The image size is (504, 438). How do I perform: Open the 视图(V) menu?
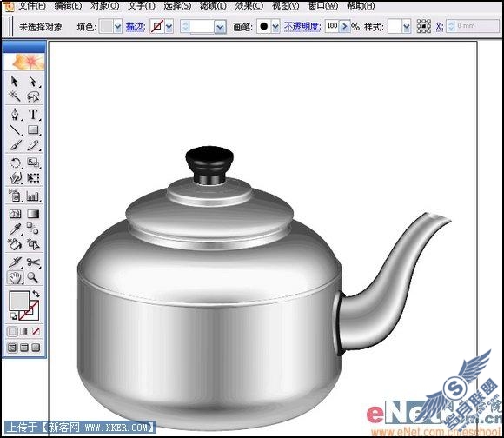click(285, 6)
